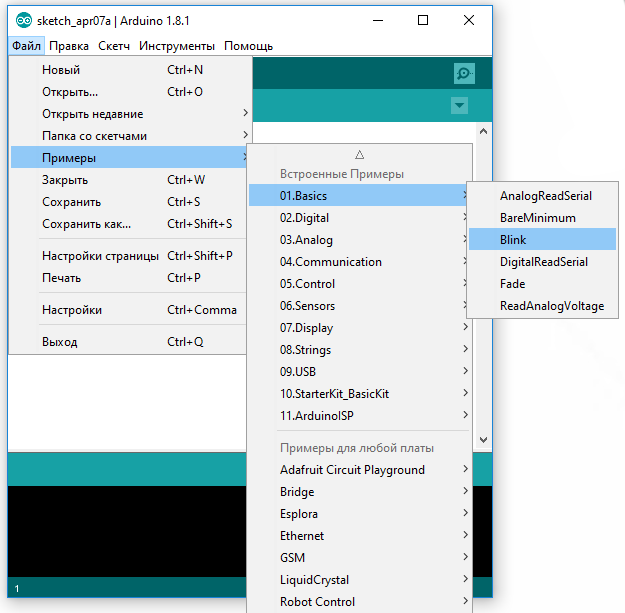This screenshot has height=613, width=625.
Task: Click the Arduino logo in title bar
Action: 24,20
